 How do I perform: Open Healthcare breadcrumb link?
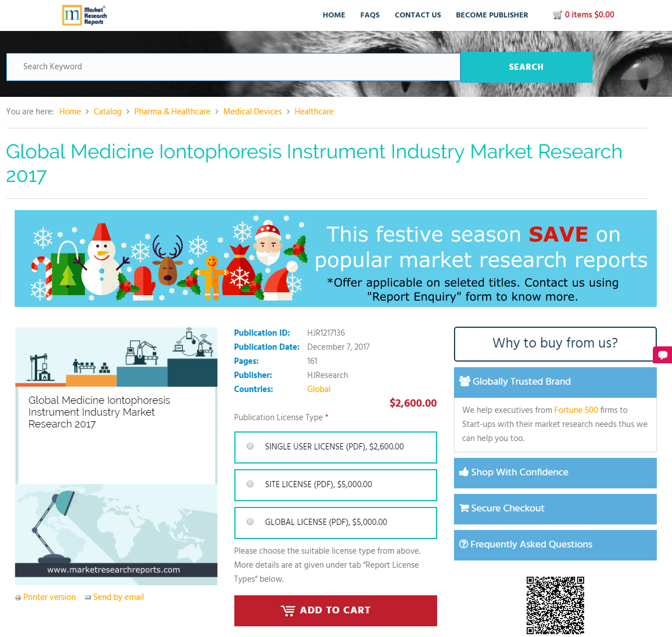pos(314,112)
